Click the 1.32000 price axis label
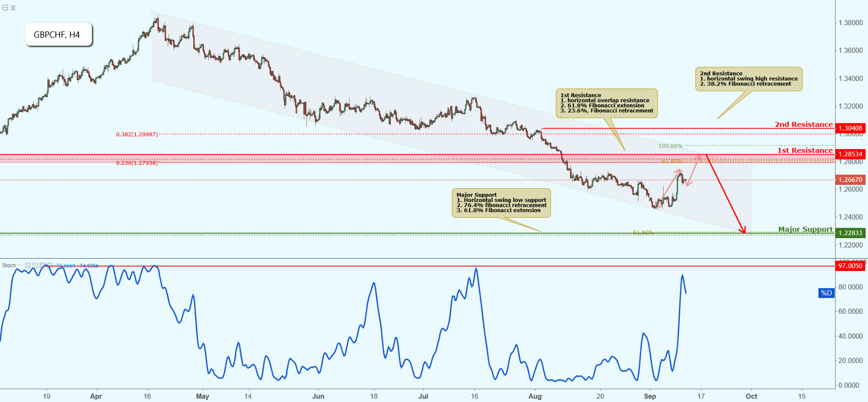Image resolution: width=868 pixels, height=402 pixels. click(x=850, y=106)
